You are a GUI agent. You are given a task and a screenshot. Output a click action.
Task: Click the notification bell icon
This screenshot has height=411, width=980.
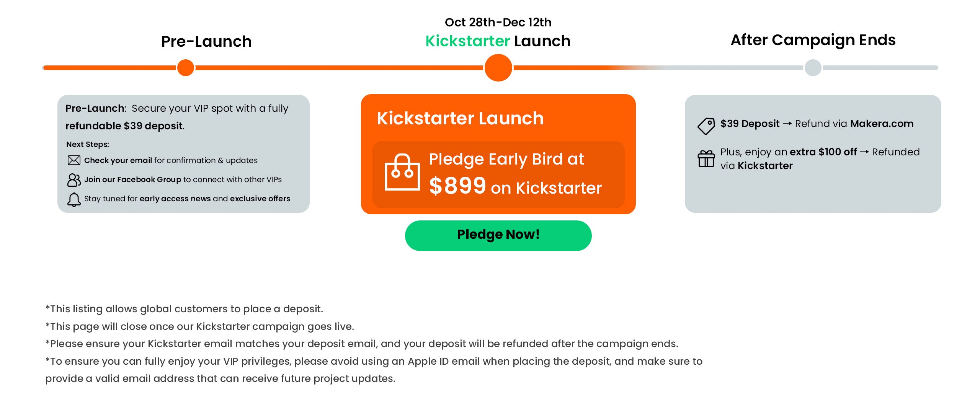click(74, 199)
